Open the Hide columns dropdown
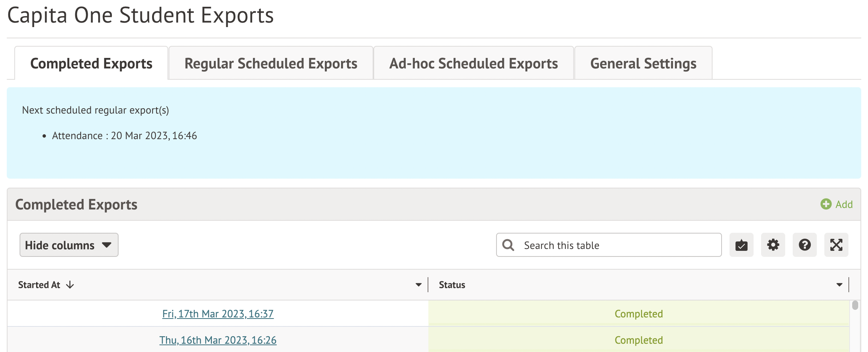The image size is (868, 352). (x=69, y=245)
